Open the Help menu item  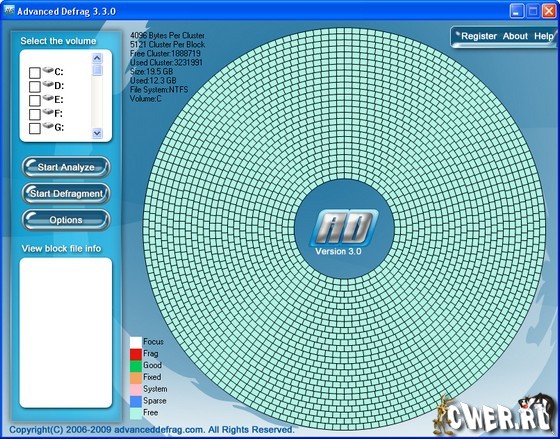tap(544, 36)
